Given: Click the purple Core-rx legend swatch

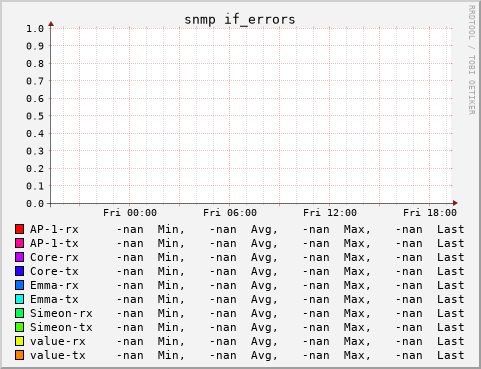Looking at the screenshot, I should coord(19,257).
